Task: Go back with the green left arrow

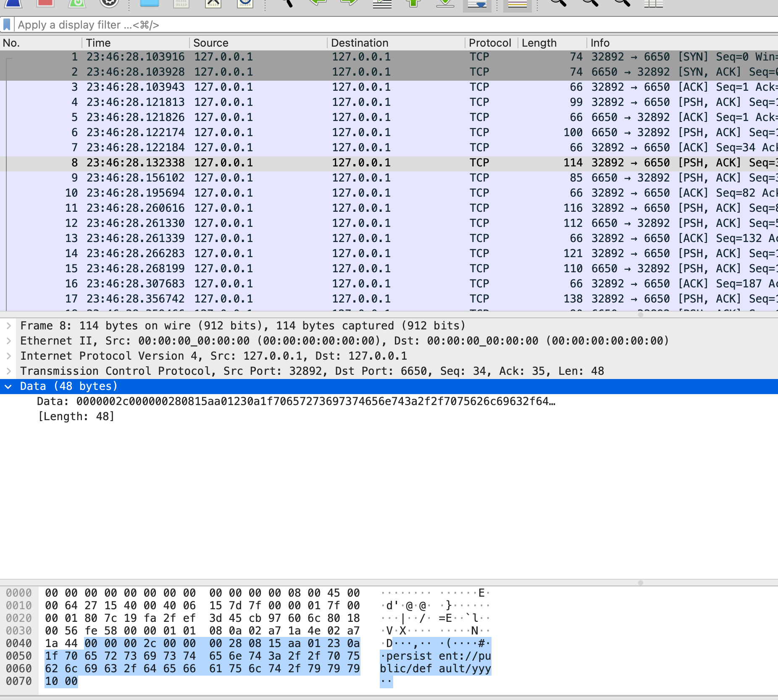Action: point(318,3)
